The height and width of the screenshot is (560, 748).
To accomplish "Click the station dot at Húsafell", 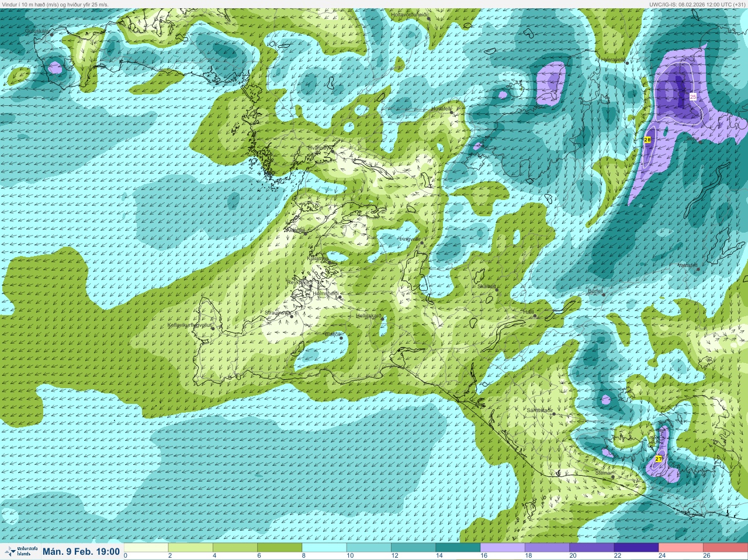I will (x=451, y=112).
